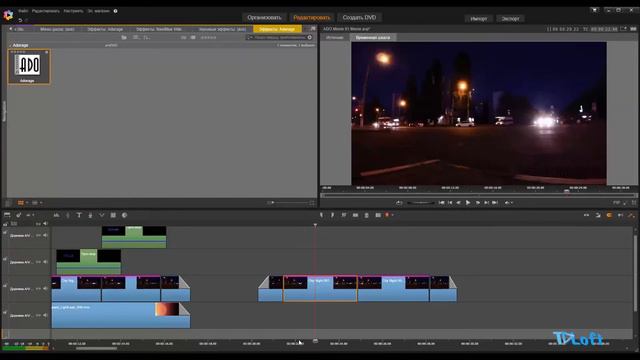The image size is (640, 360).
Task: Select the ADO Adorage effect thumbnail
Action: [x=29, y=67]
